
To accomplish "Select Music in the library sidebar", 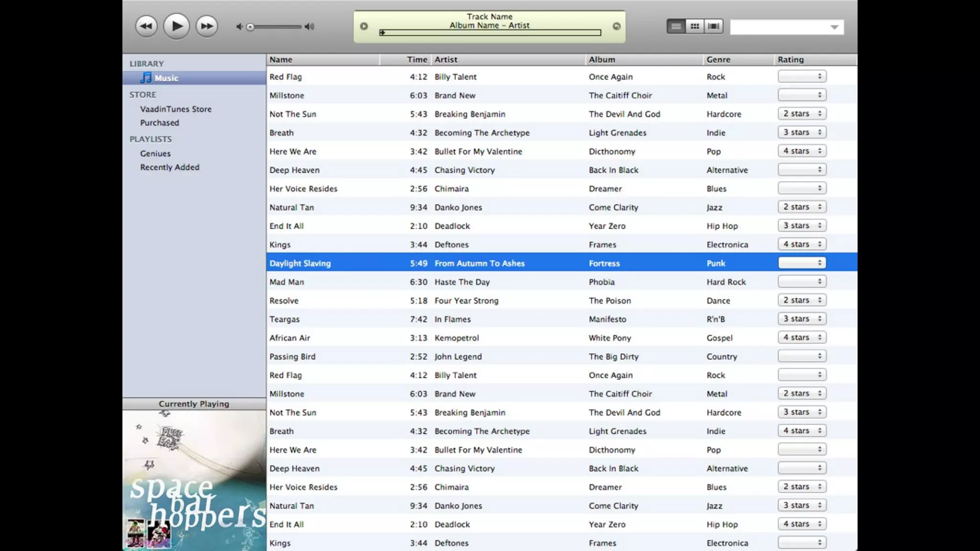I will tap(166, 78).
